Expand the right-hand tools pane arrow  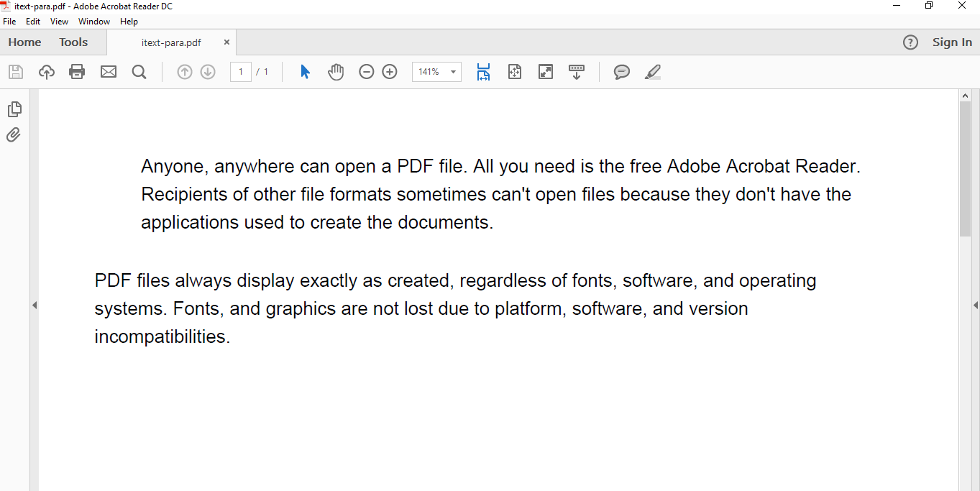(x=975, y=304)
